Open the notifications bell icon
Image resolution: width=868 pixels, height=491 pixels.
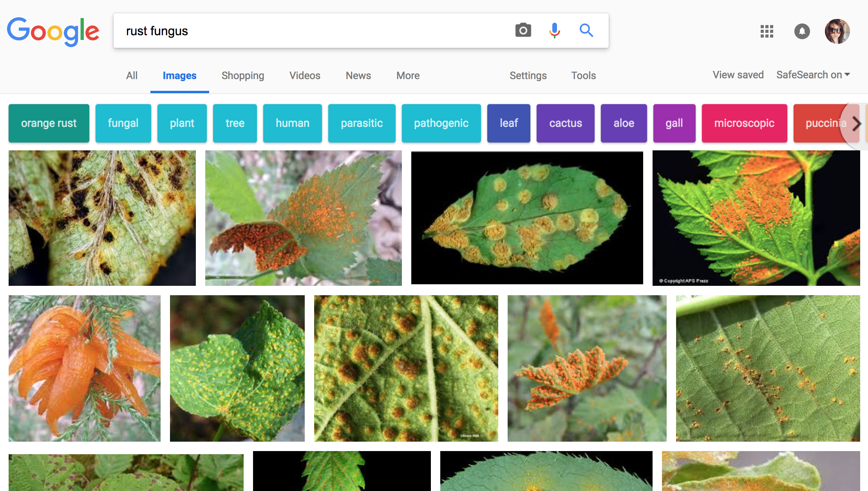(802, 31)
